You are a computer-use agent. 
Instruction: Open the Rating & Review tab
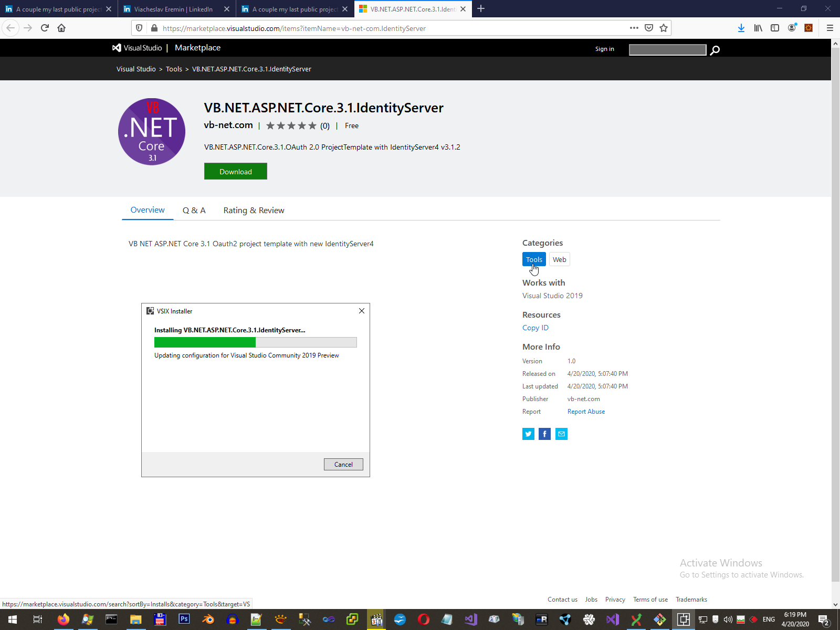tap(254, 210)
